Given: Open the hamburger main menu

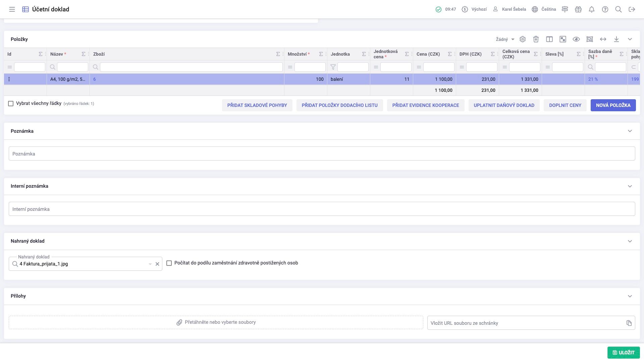Looking at the screenshot, I should point(12,9).
